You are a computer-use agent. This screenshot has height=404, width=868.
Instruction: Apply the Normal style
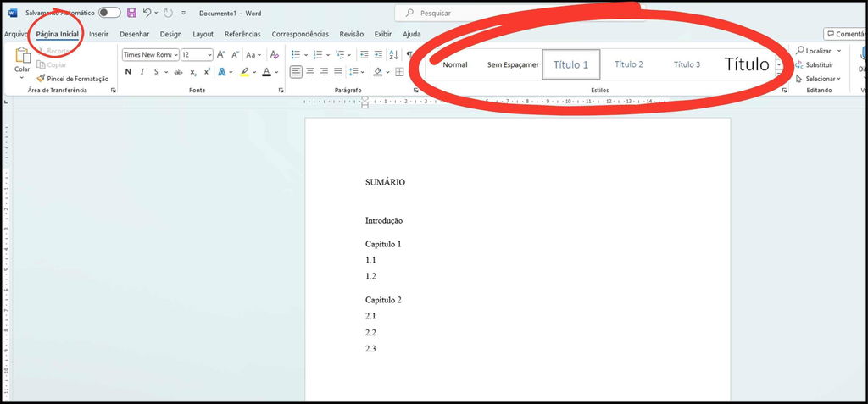(x=455, y=64)
